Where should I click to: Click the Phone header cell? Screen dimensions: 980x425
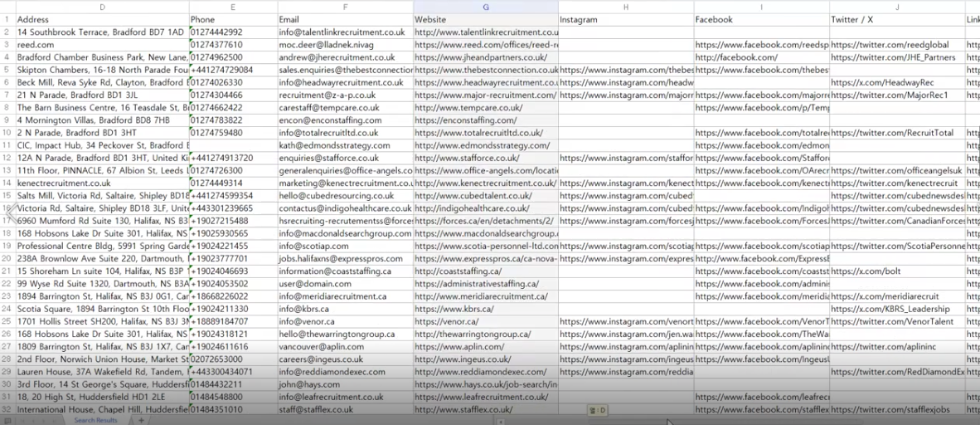pos(233,19)
